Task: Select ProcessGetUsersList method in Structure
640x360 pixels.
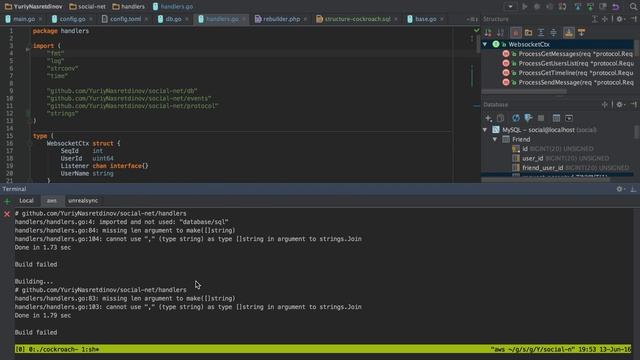Action: click(569, 63)
